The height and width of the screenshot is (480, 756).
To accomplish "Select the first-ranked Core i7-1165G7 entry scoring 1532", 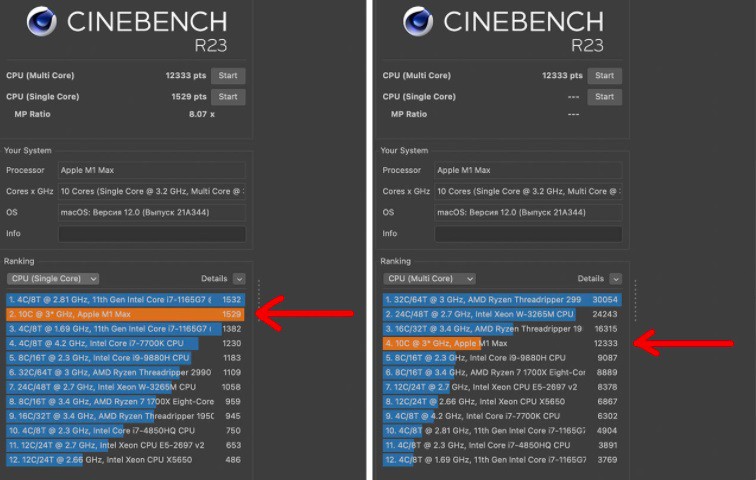I will pyautogui.click(x=125, y=299).
